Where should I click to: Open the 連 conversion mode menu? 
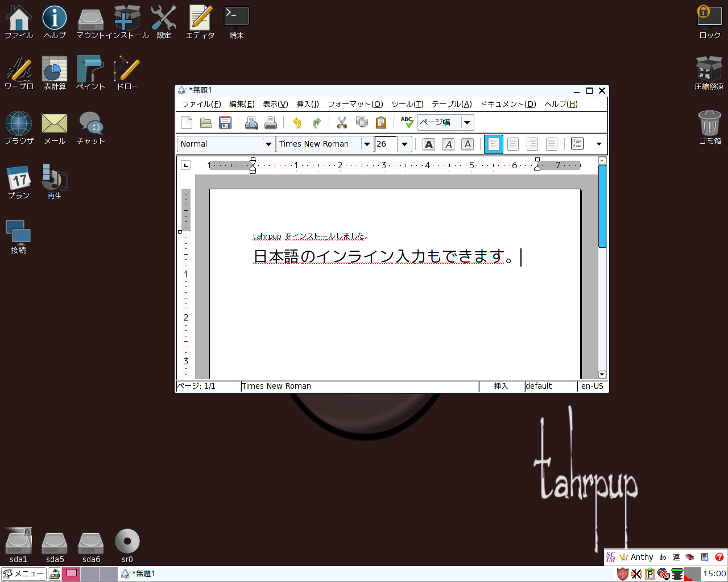pyautogui.click(x=676, y=557)
